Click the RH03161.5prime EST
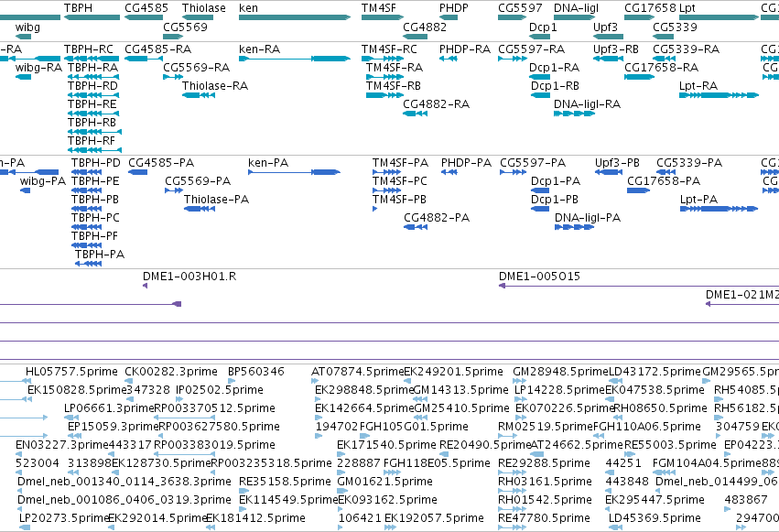This screenshot has height=532, width=779. pyautogui.click(x=513, y=490)
